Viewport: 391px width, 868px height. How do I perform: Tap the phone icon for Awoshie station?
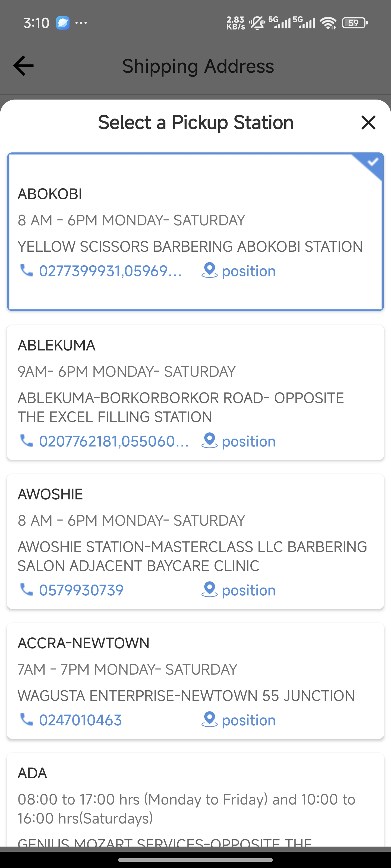click(x=26, y=590)
